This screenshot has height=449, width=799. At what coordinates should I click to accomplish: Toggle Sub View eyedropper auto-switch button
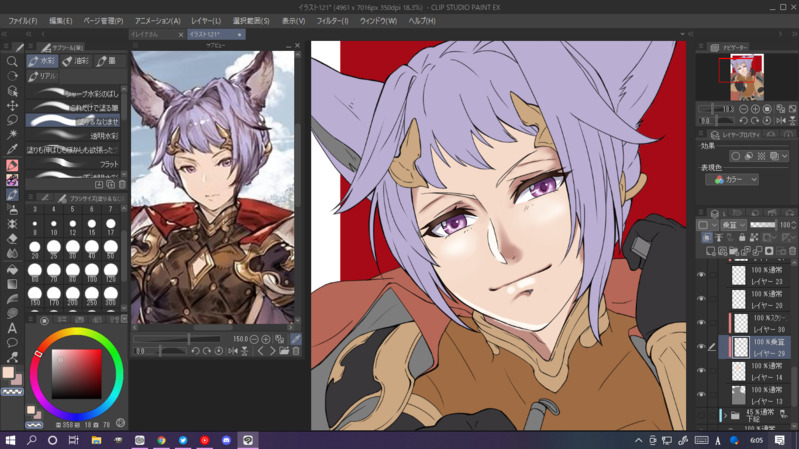(296, 339)
